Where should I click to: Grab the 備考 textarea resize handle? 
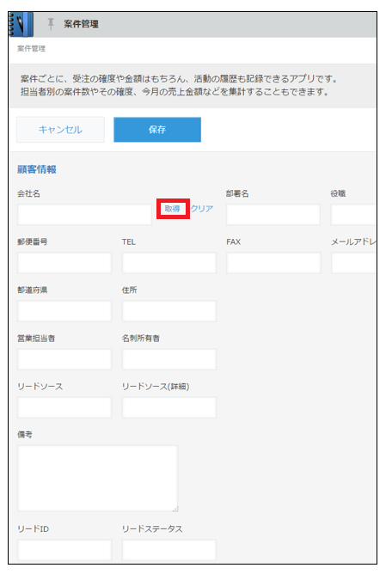[175, 509]
